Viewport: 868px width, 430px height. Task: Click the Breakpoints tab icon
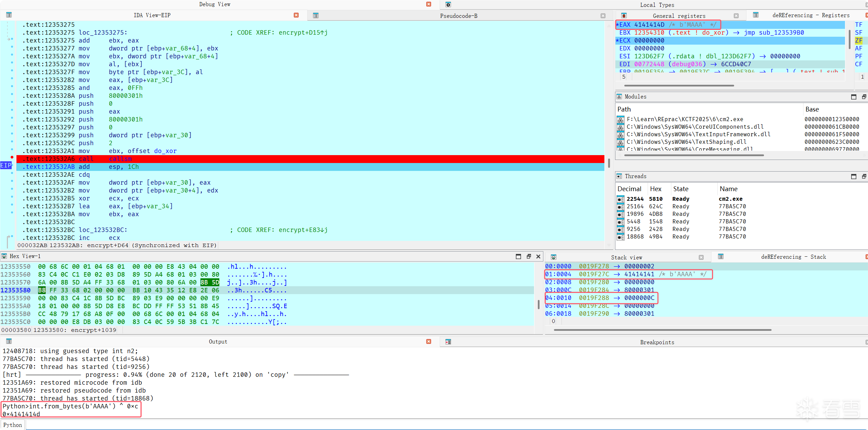click(x=448, y=342)
